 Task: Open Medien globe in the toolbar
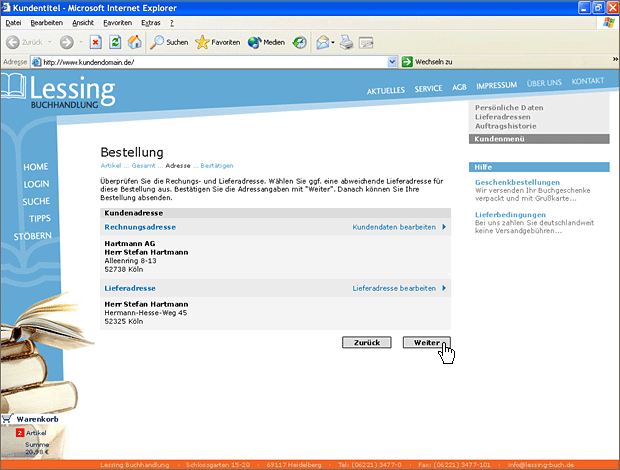point(266,42)
